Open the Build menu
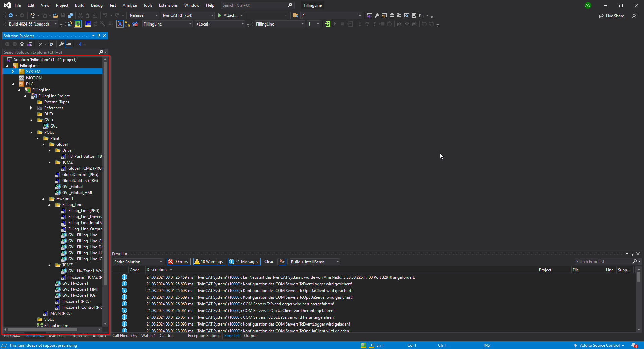Viewport: 644px width, 349px height. click(79, 5)
